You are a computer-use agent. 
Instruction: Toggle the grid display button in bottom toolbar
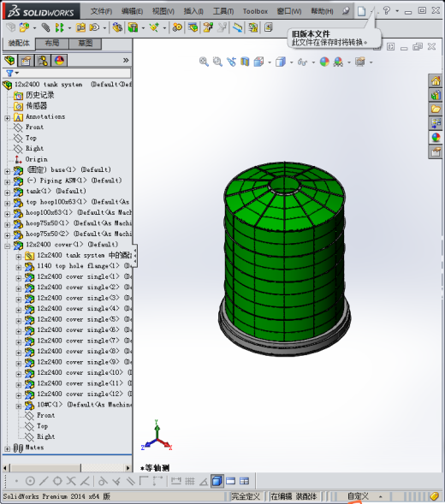(x=189, y=481)
